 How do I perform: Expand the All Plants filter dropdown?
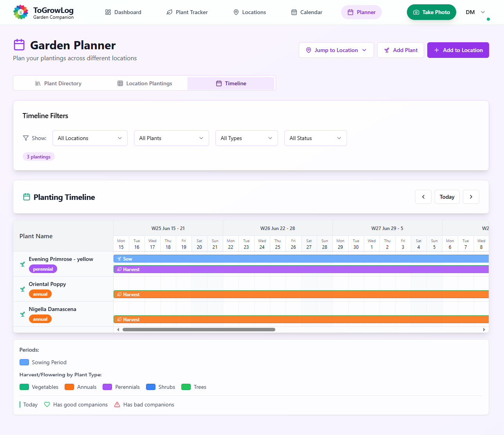click(171, 138)
